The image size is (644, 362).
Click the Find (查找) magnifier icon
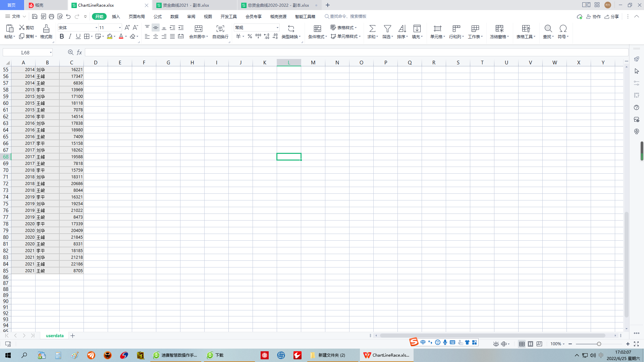tap(548, 29)
